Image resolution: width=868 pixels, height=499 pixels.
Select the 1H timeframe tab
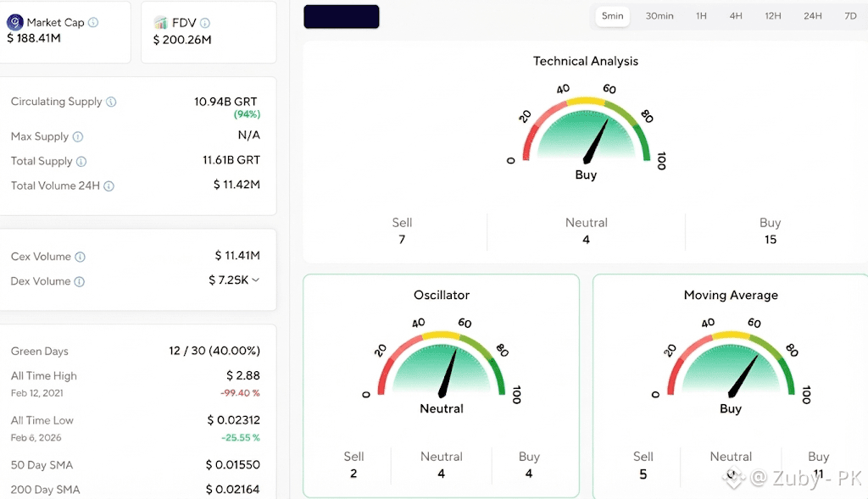701,16
